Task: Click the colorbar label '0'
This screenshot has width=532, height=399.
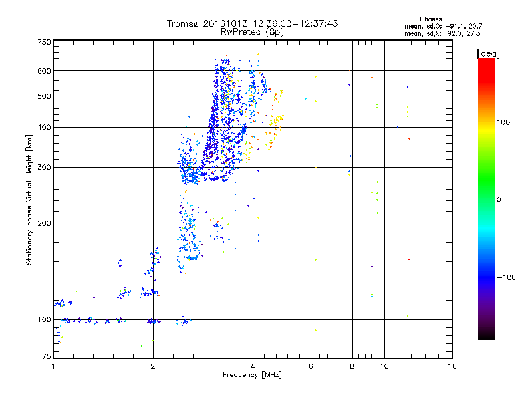Action: 499,200
